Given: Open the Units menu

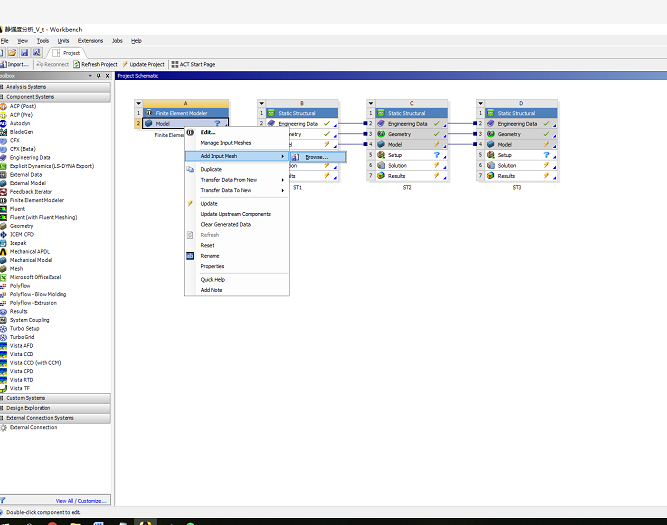Looking at the screenshot, I should [63, 41].
